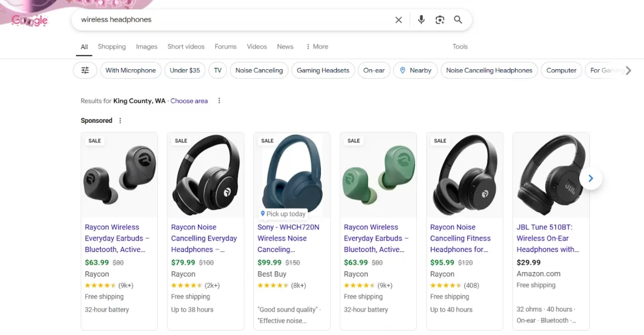The height and width of the screenshot is (335, 644).
Task: Open Raycon Everyday Headphones product image
Action: 206,175
